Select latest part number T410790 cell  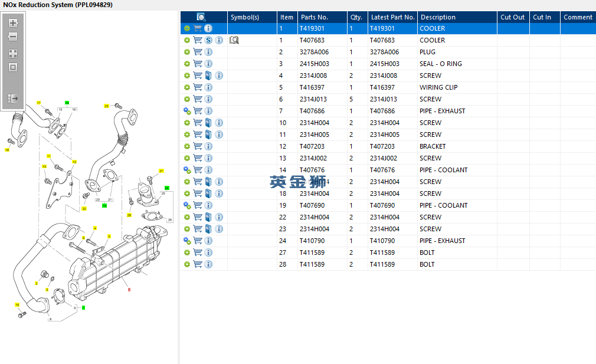[x=392, y=240]
